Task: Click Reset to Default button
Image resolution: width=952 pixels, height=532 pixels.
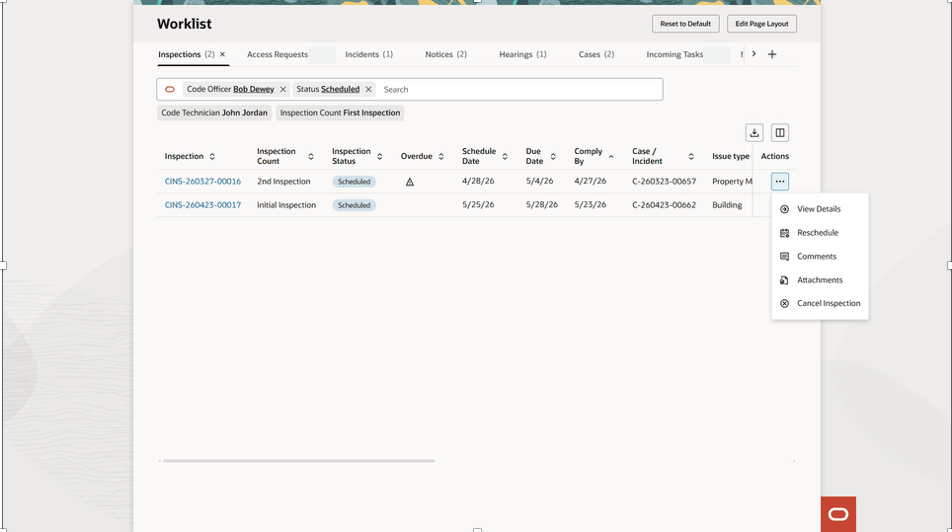Action: pos(685,24)
